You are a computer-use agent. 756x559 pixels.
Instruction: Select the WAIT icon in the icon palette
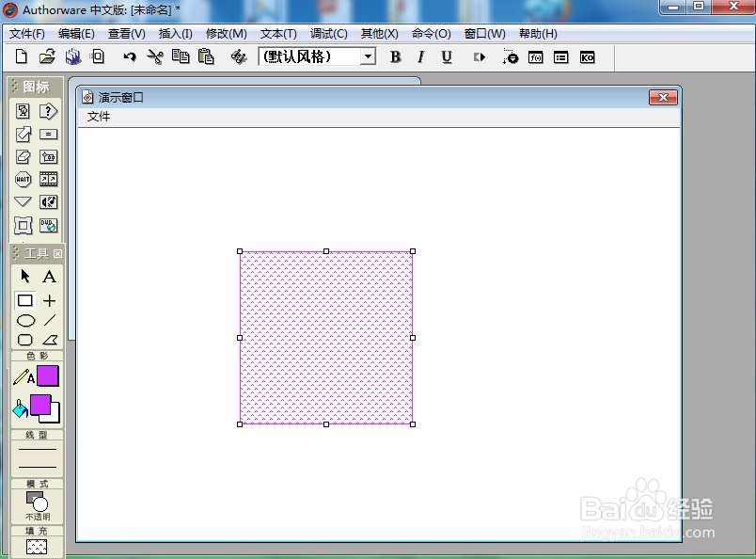[x=23, y=180]
